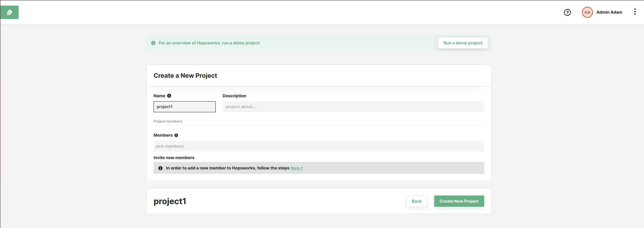
Task: Click the 'Description' field label
Action: point(234,96)
